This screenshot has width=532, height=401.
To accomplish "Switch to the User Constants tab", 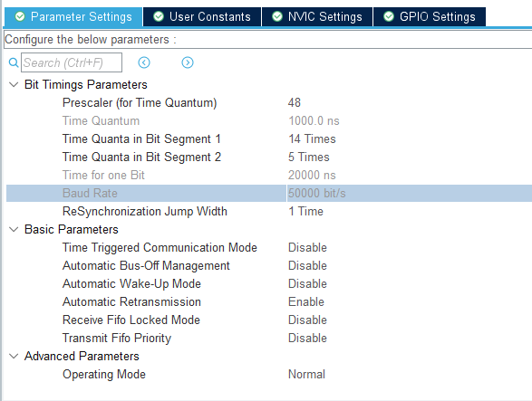I will pos(202,16).
